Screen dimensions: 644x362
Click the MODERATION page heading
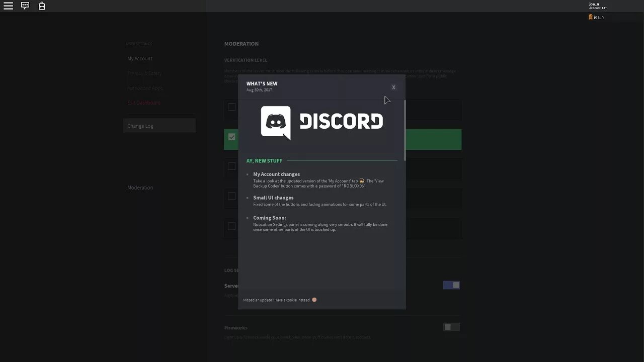click(242, 44)
